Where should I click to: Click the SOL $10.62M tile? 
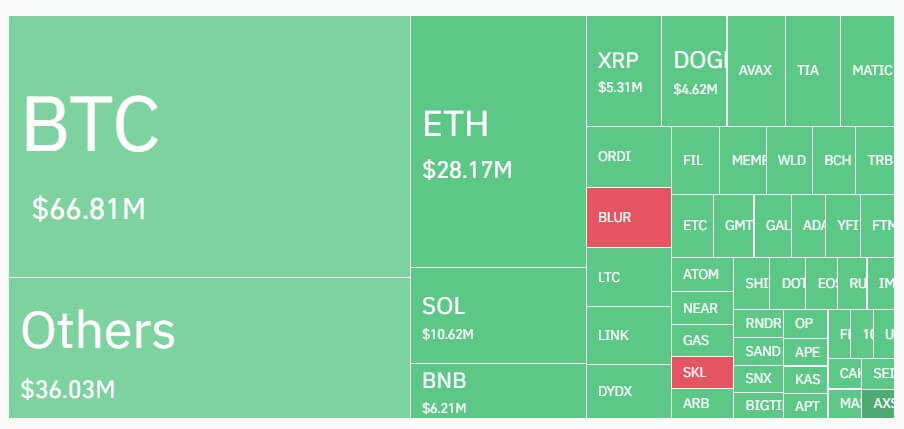(x=498, y=315)
